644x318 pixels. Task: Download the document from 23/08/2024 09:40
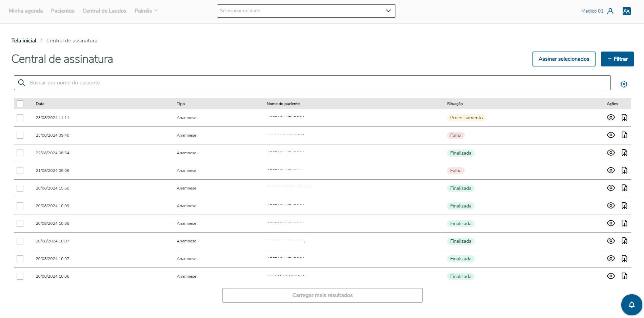pyautogui.click(x=624, y=135)
